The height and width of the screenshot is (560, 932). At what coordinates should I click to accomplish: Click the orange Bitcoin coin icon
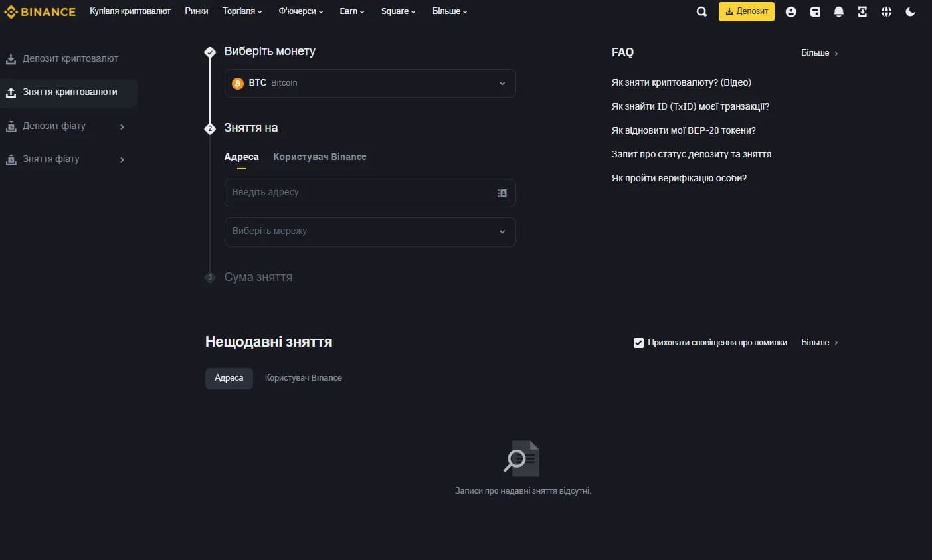[237, 84]
